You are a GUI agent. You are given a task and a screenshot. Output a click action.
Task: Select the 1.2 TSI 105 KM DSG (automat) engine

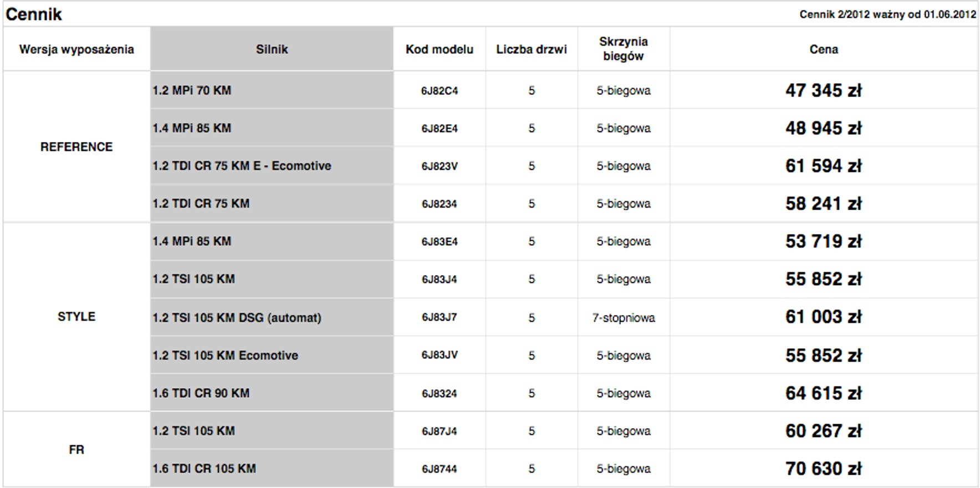[237, 318]
